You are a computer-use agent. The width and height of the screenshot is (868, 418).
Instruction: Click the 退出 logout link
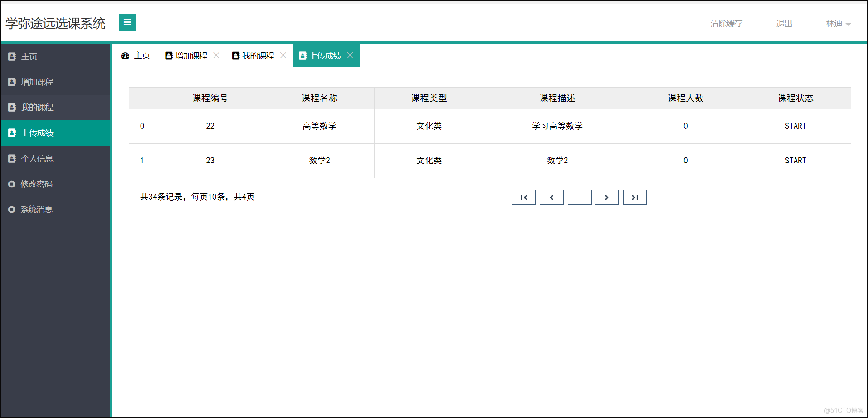tap(784, 24)
